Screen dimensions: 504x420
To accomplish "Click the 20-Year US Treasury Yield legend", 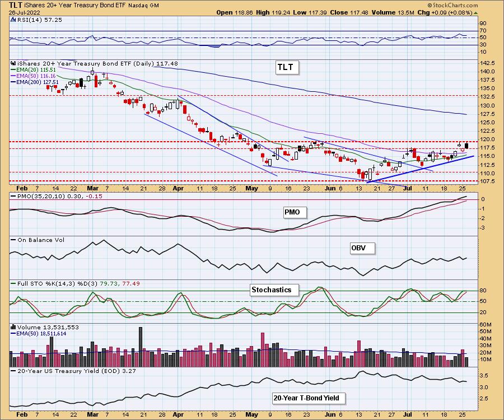I will (77, 371).
